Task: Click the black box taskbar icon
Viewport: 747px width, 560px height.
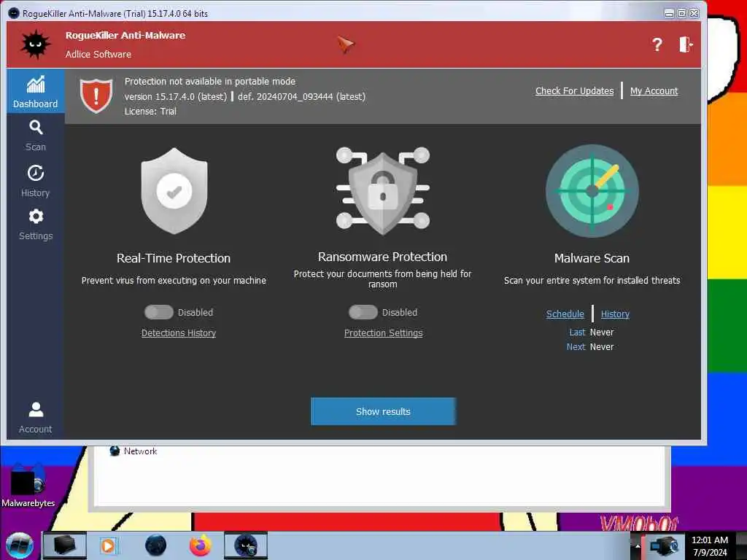Action: pyautogui.click(x=65, y=545)
